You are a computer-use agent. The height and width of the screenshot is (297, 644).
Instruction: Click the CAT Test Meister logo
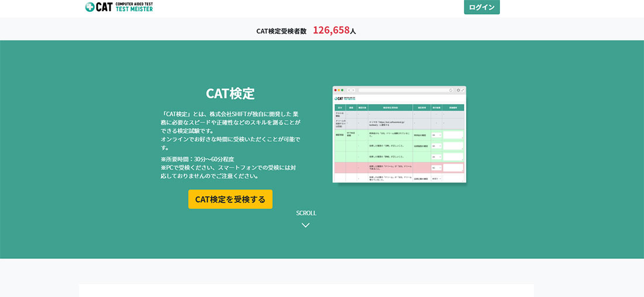pyautogui.click(x=119, y=7)
